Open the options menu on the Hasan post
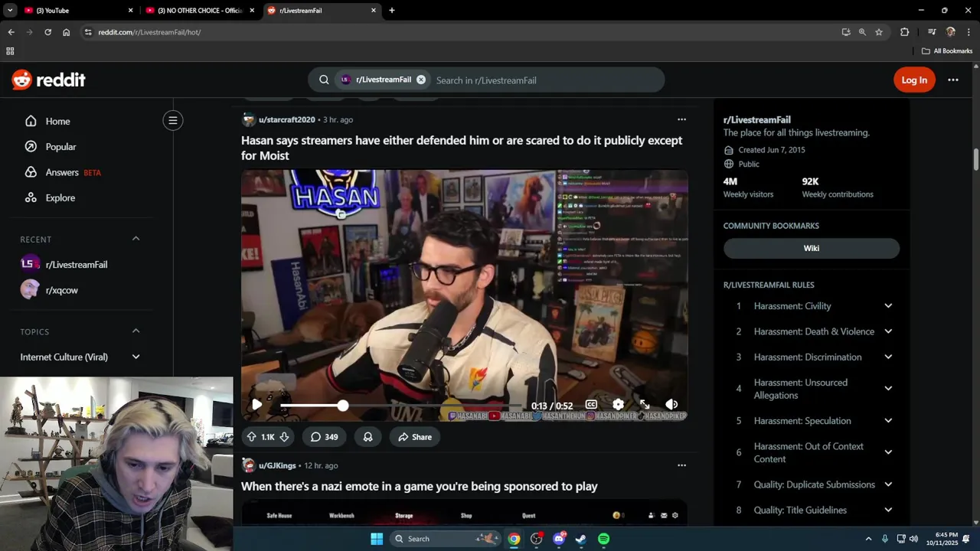The width and height of the screenshot is (980, 551). point(681,119)
